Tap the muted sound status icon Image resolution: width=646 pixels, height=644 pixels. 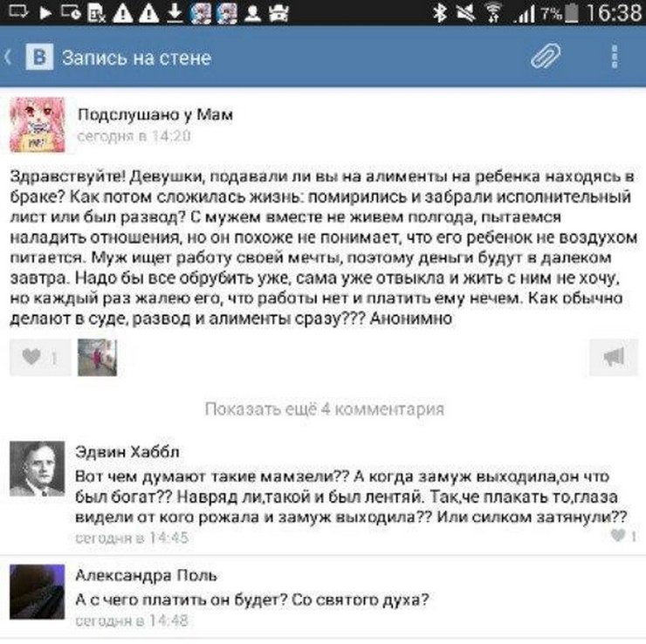pyautogui.click(x=465, y=12)
